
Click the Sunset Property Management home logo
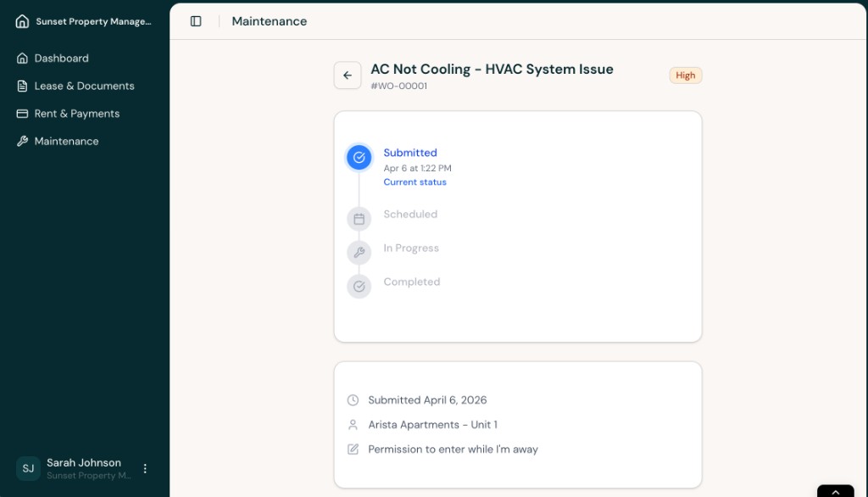tap(20, 20)
